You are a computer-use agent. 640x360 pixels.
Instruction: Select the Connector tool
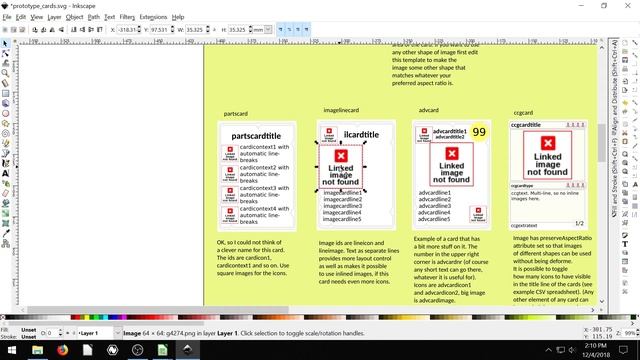coord(5,244)
